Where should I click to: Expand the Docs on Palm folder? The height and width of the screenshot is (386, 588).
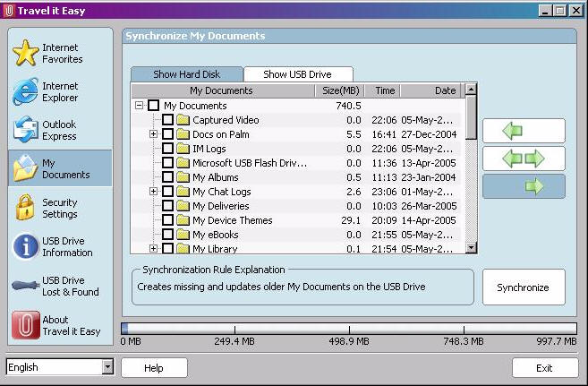point(153,134)
